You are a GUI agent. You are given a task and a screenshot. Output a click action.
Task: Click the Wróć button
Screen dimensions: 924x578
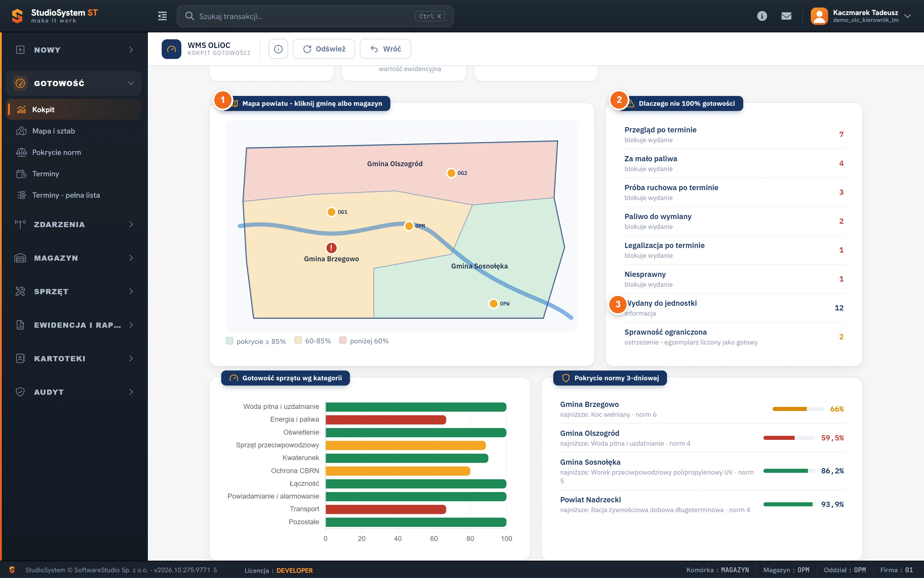(385, 49)
